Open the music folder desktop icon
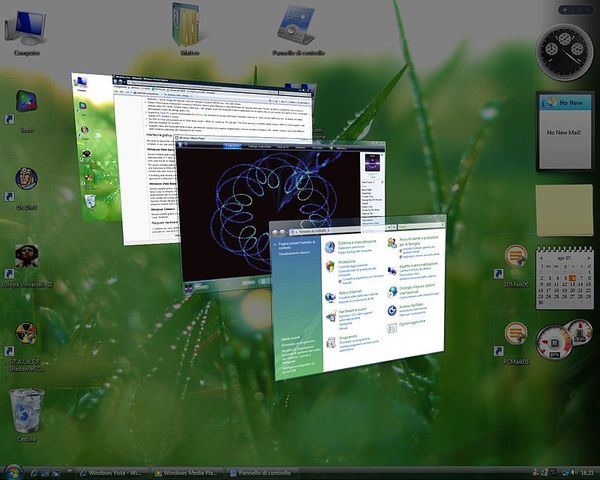The width and height of the screenshot is (600, 480). click(190, 28)
